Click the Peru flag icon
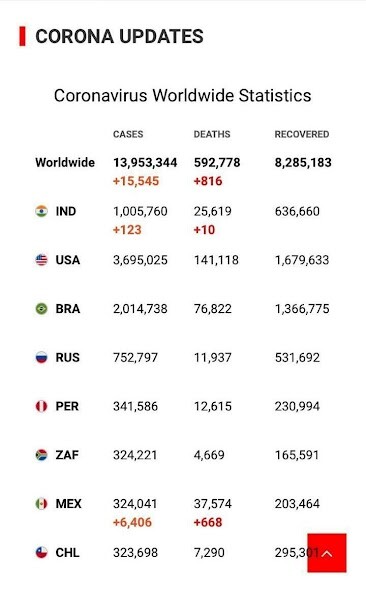Screen dimensions: 366x592 (x=42, y=406)
